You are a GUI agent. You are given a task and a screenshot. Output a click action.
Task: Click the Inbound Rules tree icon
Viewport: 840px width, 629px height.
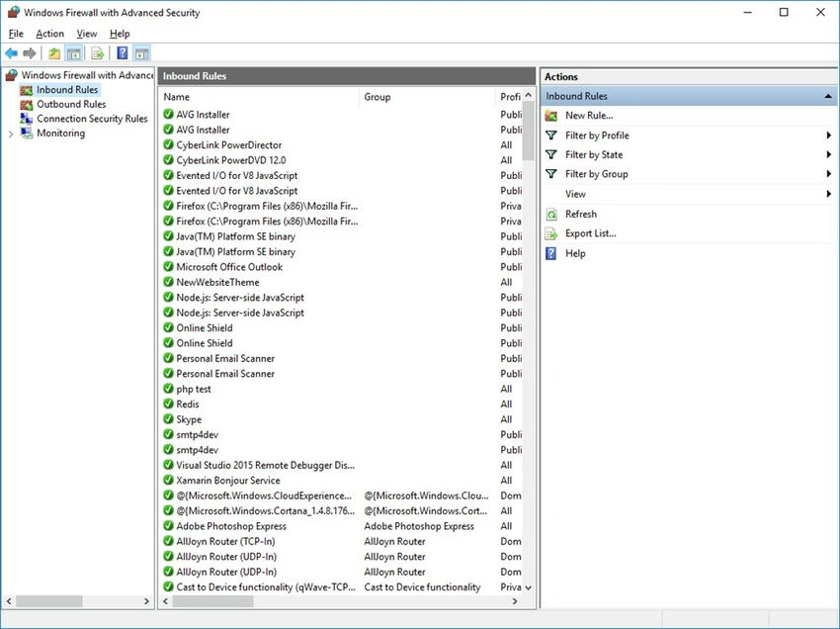27,90
